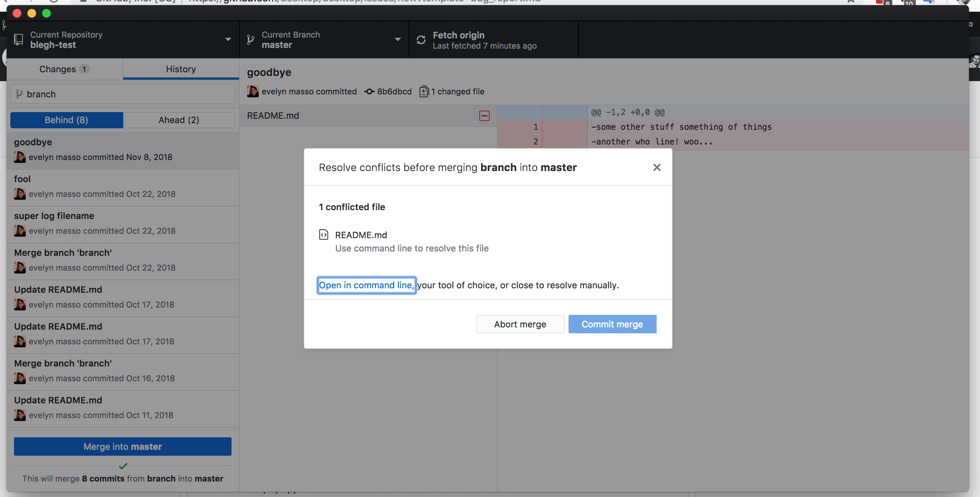Dismiss the resolve conflicts dialog with the X
The height and width of the screenshot is (497, 980).
click(x=657, y=167)
